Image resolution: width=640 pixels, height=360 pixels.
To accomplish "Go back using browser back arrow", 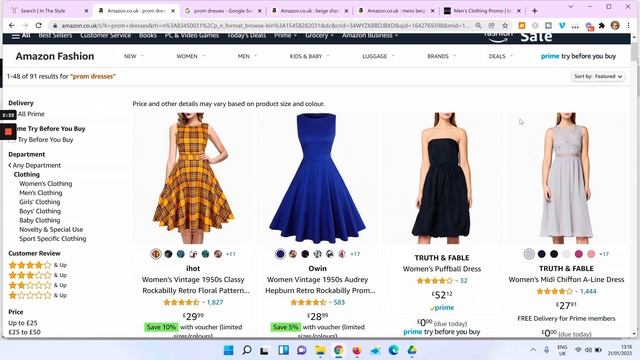I will tap(11, 25).
